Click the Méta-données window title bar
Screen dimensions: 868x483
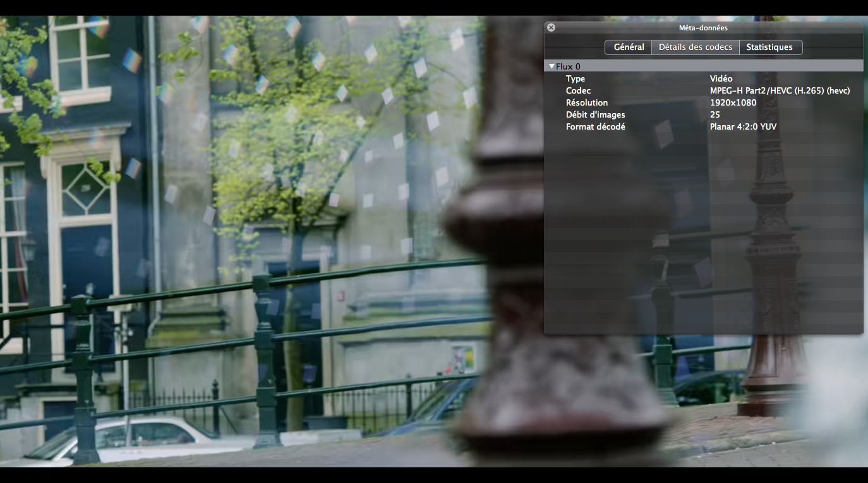(x=703, y=27)
